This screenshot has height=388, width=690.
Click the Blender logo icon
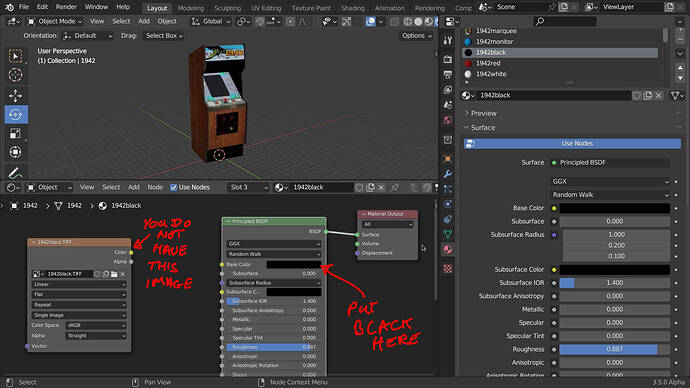[9, 7]
